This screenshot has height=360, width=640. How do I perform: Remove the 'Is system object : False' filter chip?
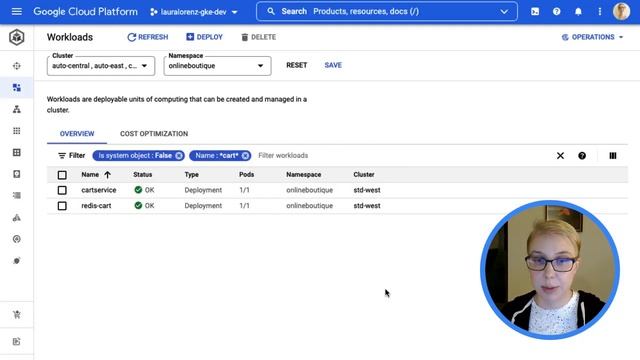pos(179,156)
